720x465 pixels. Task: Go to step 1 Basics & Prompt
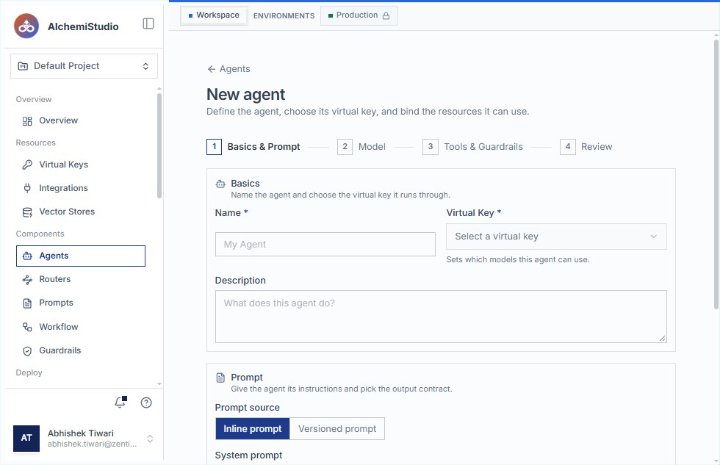pyautogui.click(x=253, y=147)
